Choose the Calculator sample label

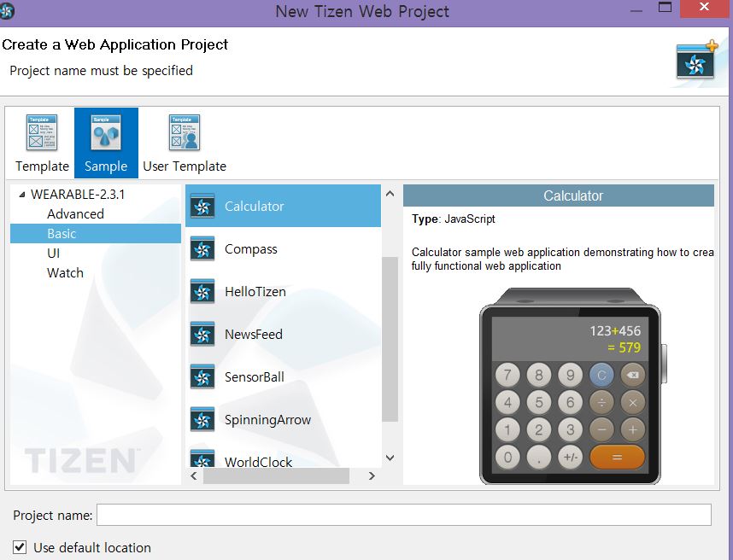point(255,206)
